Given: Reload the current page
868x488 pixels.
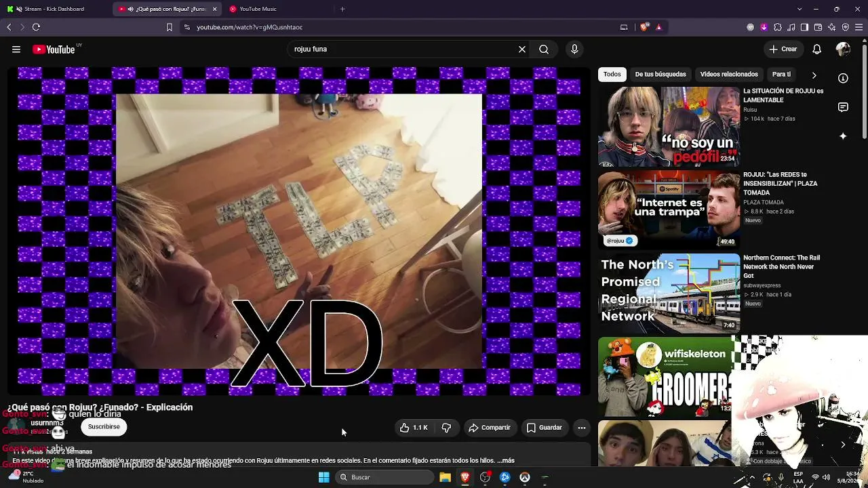Looking at the screenshot, I should tap(36, 27).
